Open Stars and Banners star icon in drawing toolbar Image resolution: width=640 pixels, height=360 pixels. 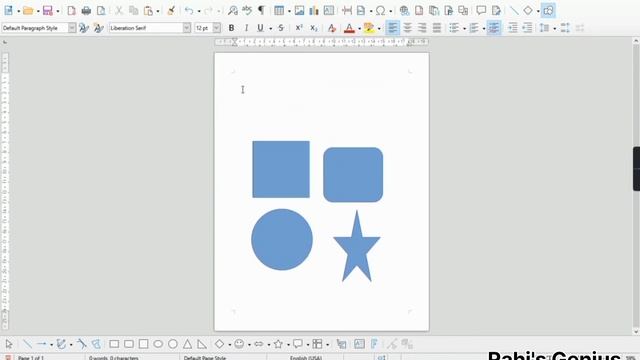click(278, 344)
